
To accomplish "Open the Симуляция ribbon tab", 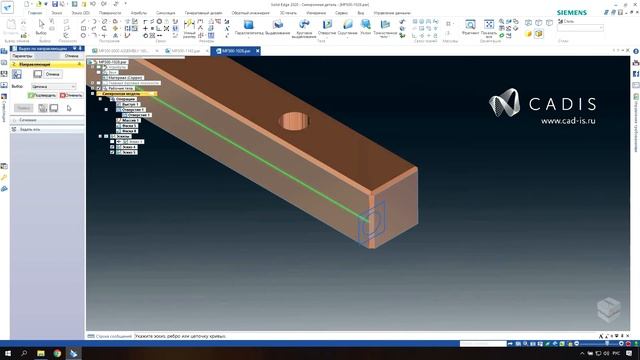I will click(x=165, y=13).
